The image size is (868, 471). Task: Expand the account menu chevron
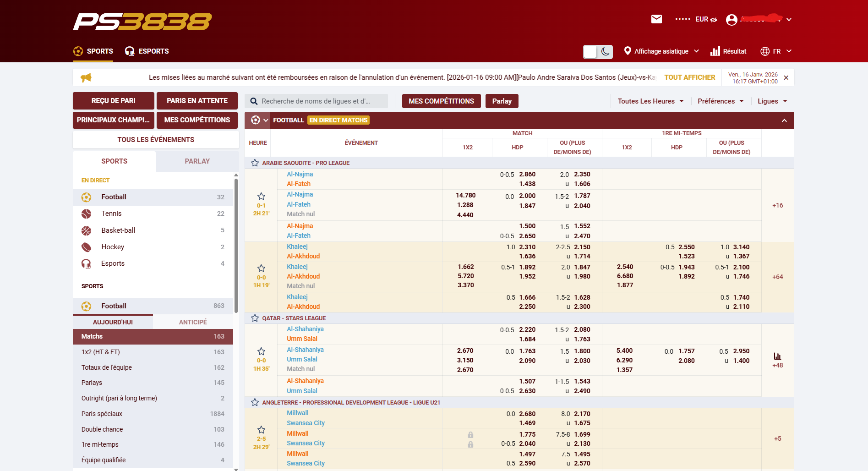[x=789, y=20]
